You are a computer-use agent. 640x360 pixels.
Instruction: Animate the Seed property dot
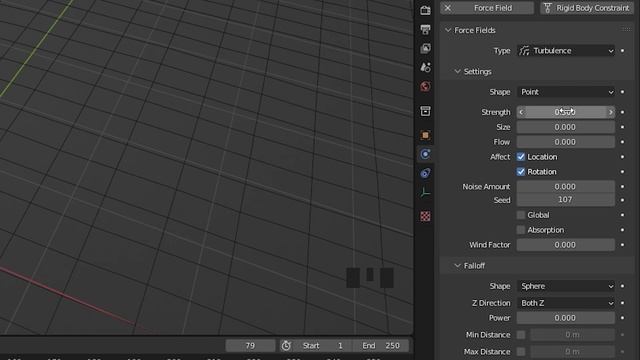click(622, 200)
